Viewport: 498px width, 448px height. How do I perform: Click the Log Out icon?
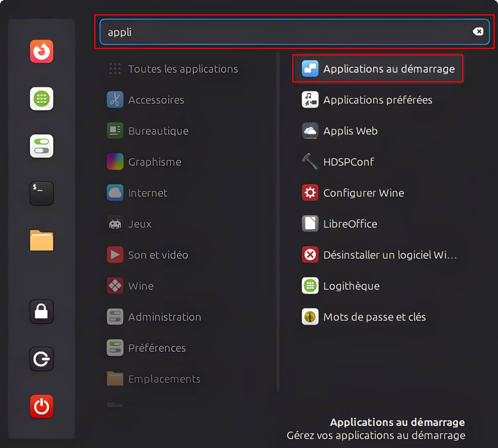point(42,359)
